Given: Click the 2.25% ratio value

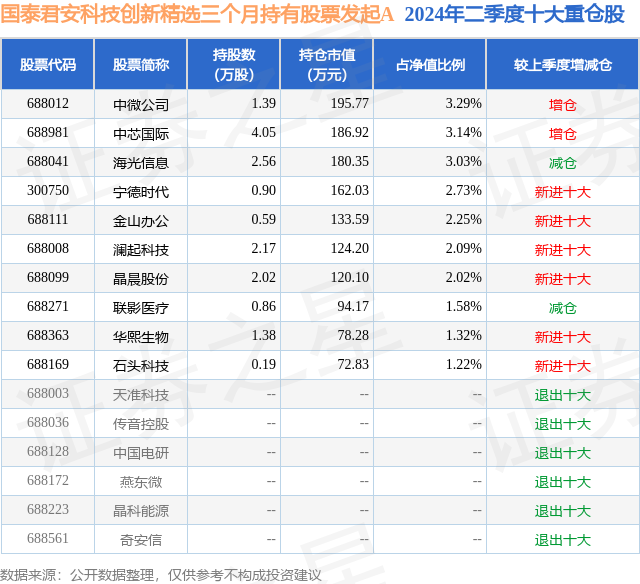Looking at the screenshot, I should tap(463, 220).
